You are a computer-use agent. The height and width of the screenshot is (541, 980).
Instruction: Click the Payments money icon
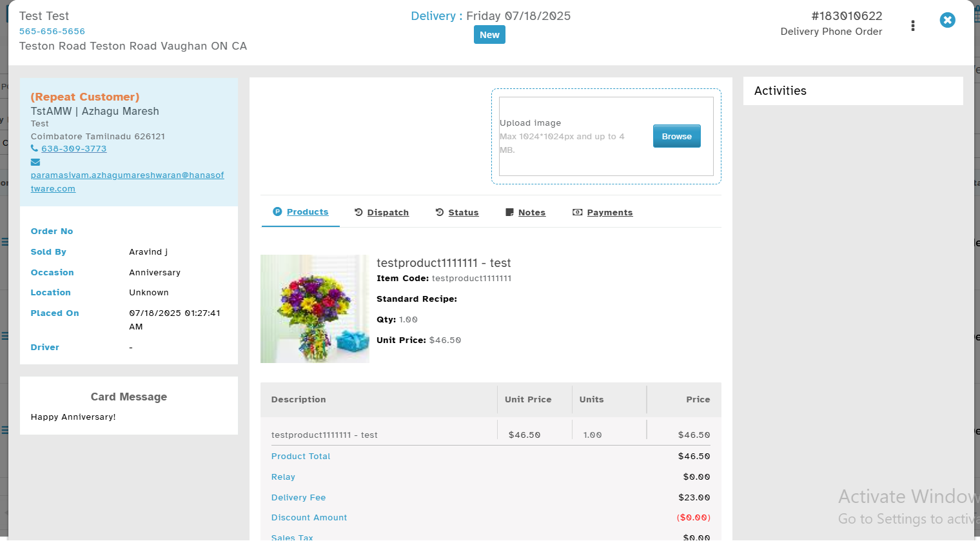pos(578,212)
